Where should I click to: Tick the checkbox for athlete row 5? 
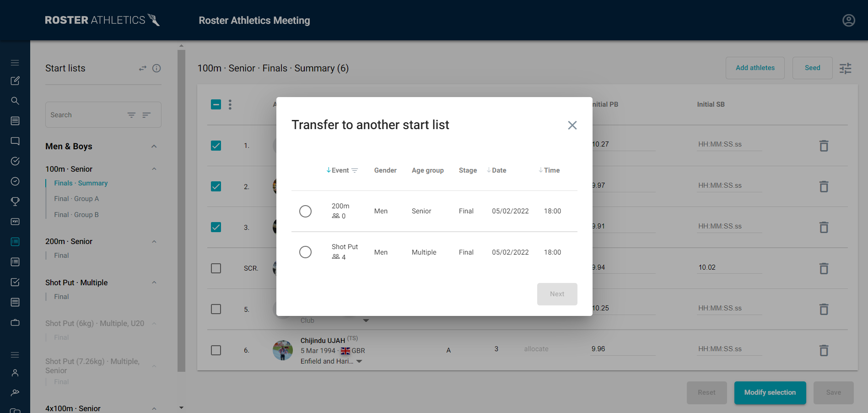coord(216,309)
